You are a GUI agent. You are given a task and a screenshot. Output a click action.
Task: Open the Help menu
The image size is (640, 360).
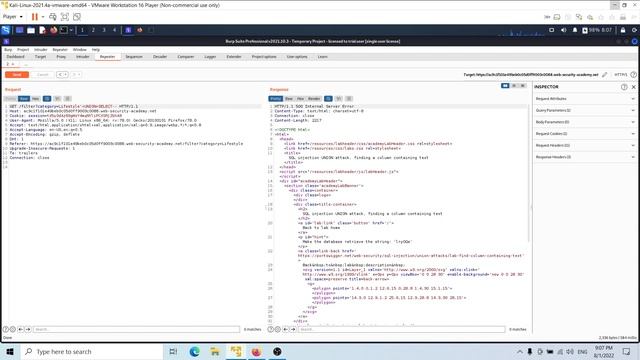coord(96,49)
